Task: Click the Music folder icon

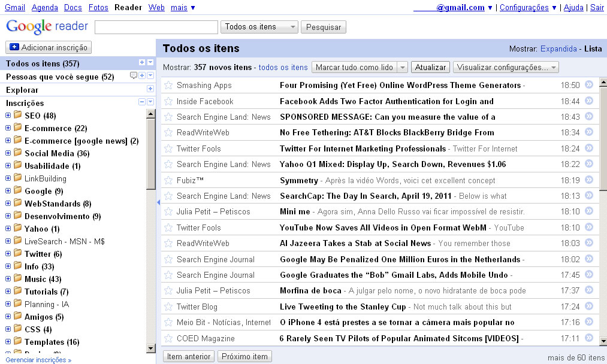Action: (x=17, y=279)
